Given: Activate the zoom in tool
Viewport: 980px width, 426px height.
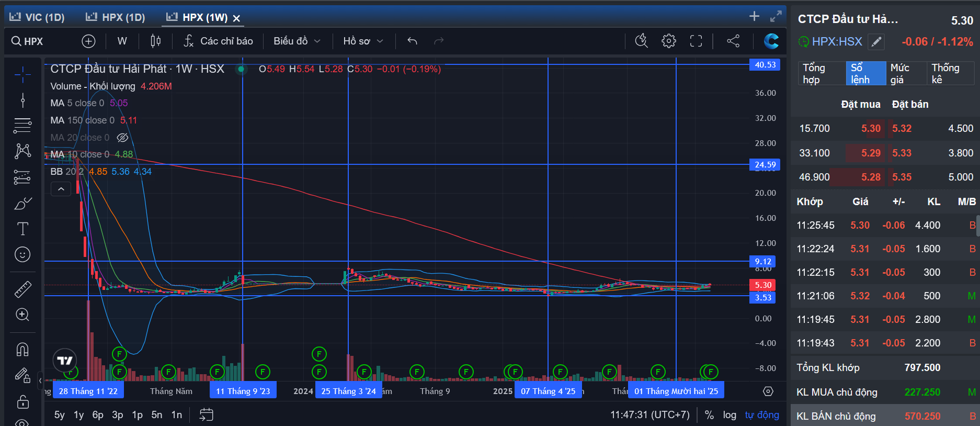Looking at the screenshot, I should pyautogui.click(x=22, y=315).
